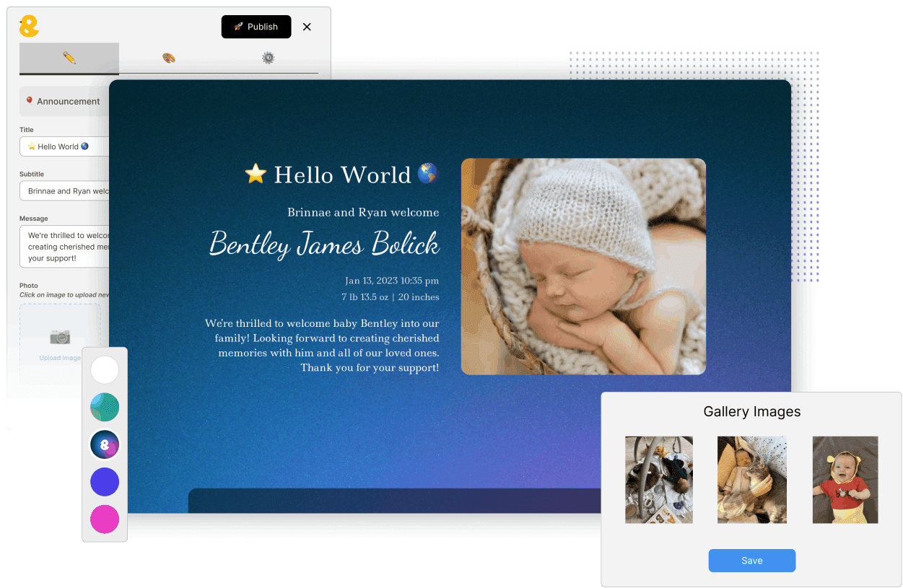The width and height of the screenshot is (903, 588).
Task: Open the pencil edit tab
Action: pos(69,58)
